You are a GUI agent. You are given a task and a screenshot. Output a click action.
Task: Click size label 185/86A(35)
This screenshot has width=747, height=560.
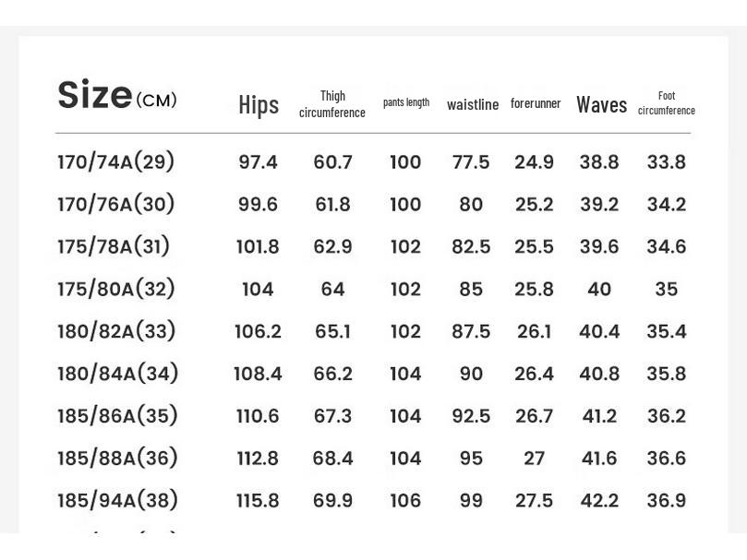(x=117, y=417)
